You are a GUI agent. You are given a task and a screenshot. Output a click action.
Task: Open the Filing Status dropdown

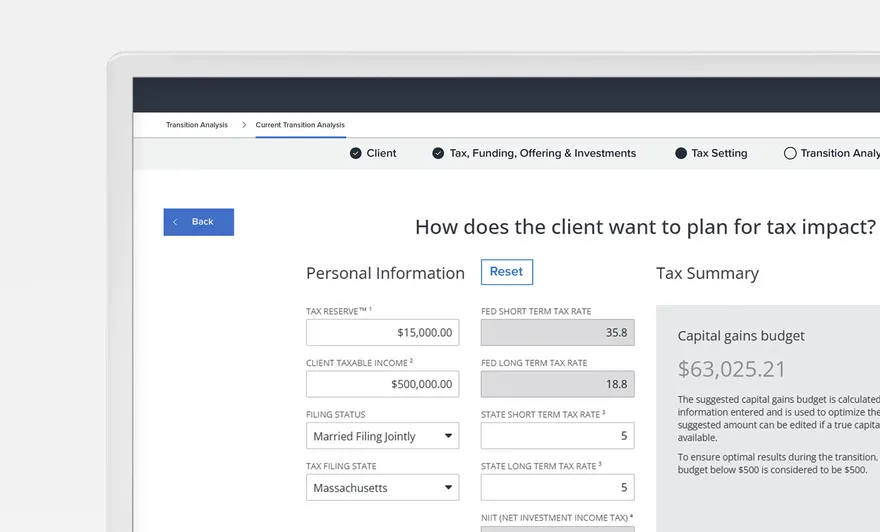point(382,435)
